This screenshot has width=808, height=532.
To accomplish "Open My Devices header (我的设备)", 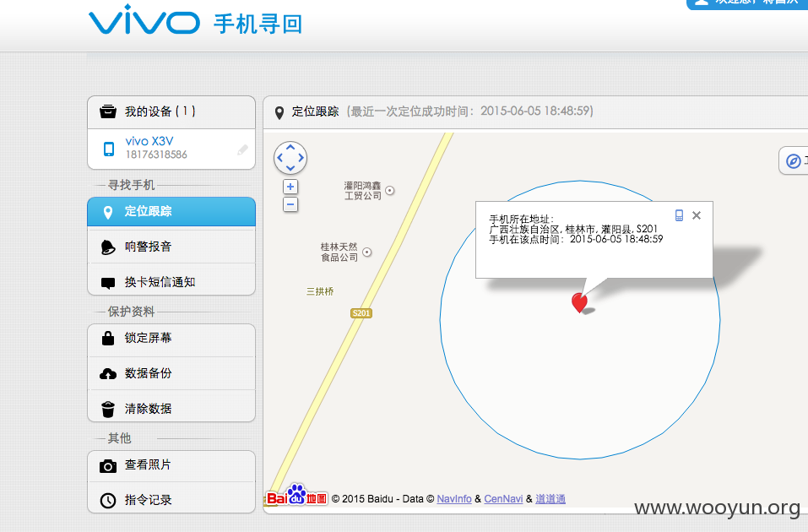I will (x=171, y=111).
